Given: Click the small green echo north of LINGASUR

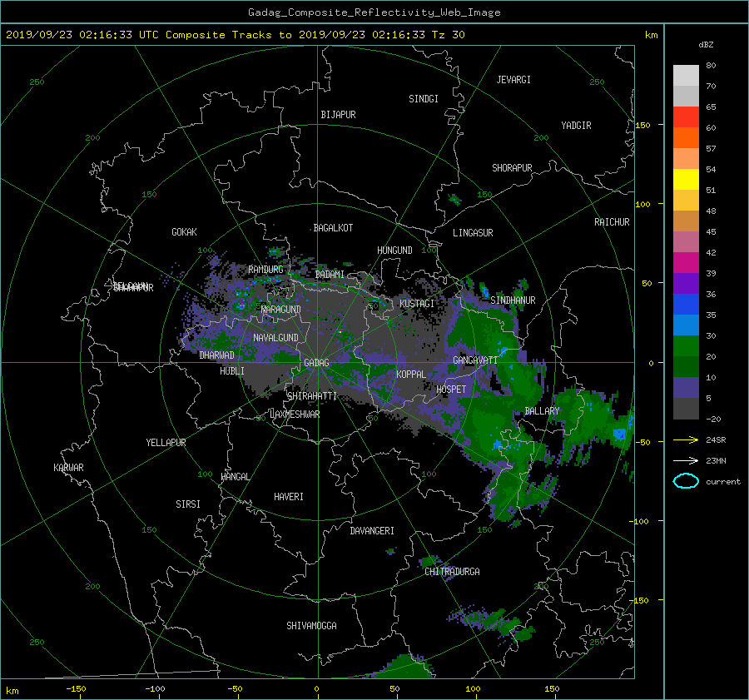Looking at the screenshot, I should (x=454, y=199).
